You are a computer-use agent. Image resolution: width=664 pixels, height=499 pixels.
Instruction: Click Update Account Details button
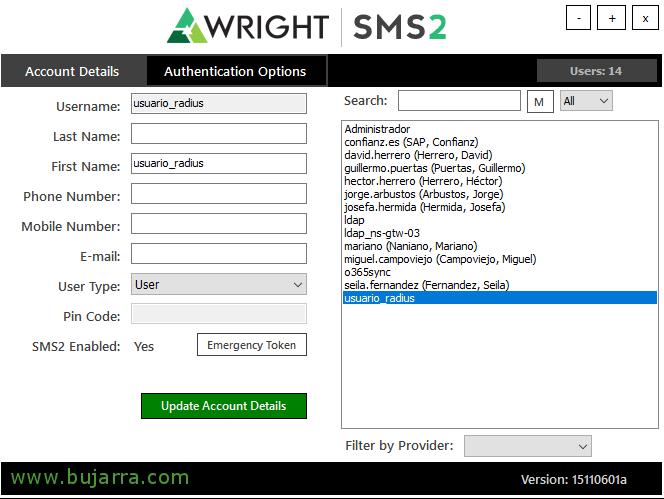224,406
